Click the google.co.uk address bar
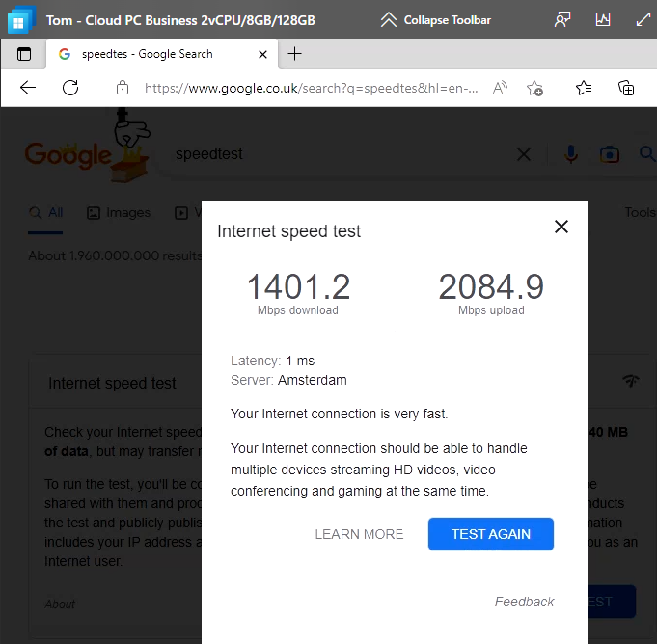657x644 pixels. point(311,89)
